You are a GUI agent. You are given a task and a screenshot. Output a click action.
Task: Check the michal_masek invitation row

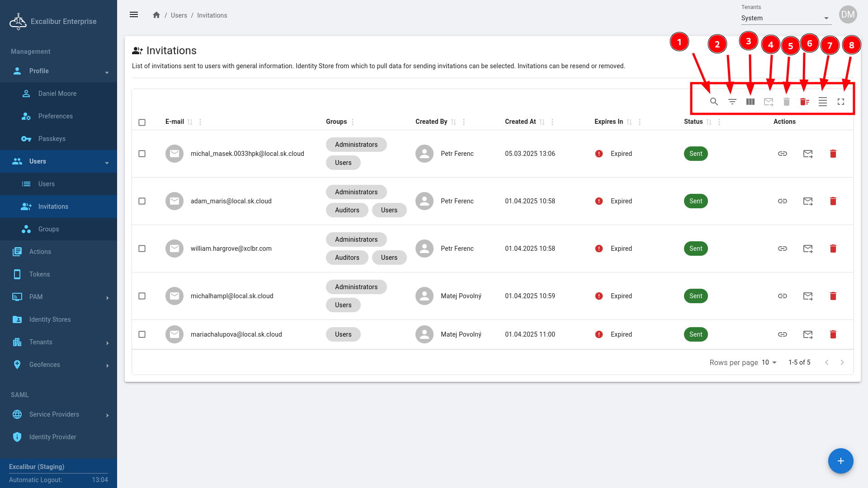pos(142,154)
